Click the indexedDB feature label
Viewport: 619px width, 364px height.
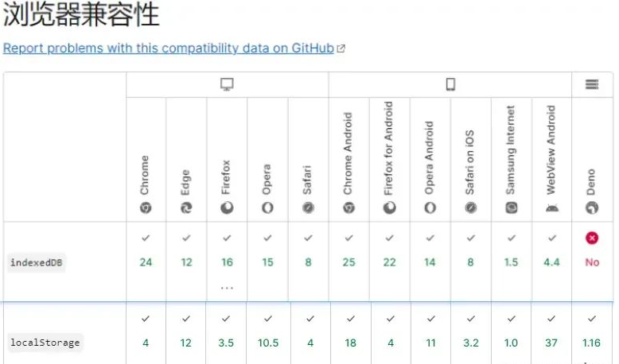click(37, 262)
